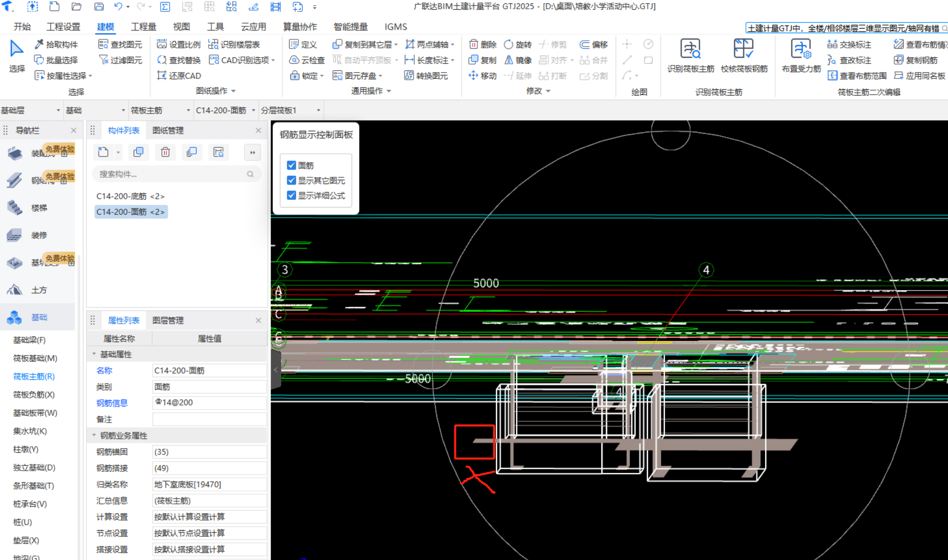Select C14-200-底筋 in component list
This screenshot has height=560, width=948.
pos(130,196)
